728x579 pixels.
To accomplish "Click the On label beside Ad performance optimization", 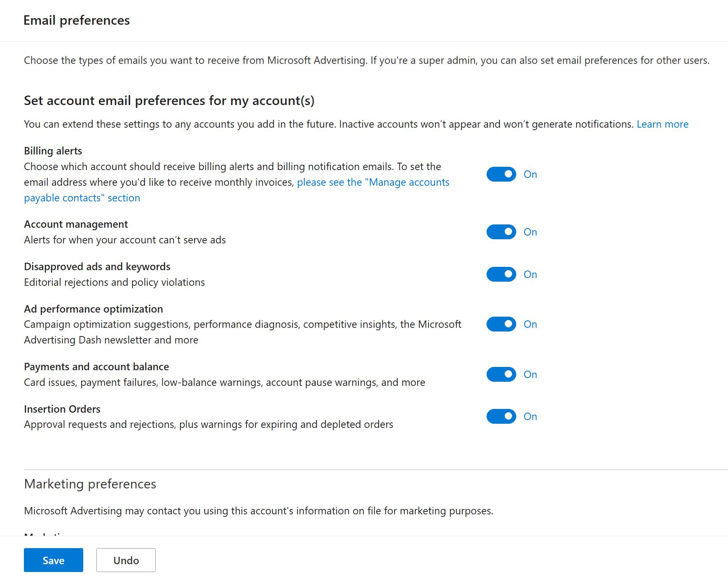I will [530, 325].
